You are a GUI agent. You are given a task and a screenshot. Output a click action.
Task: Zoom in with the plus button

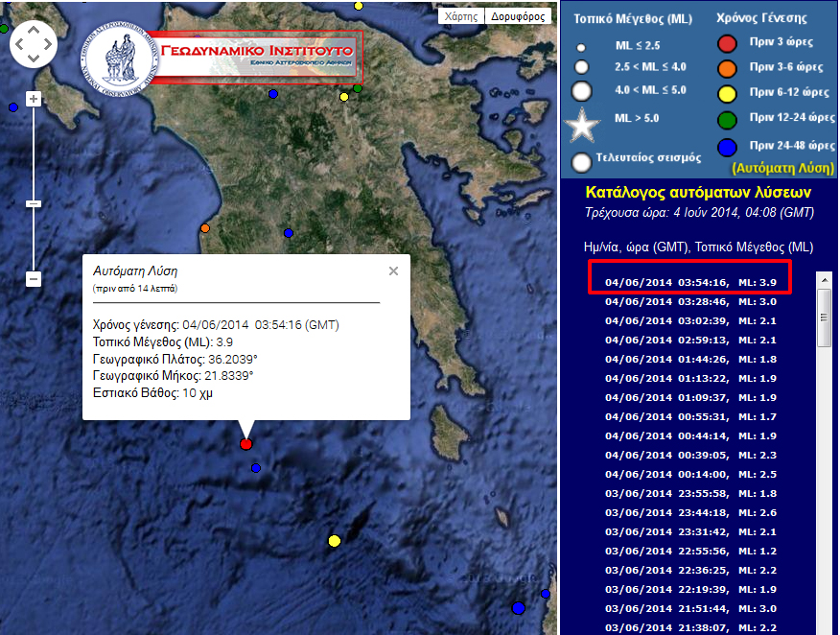pyautogui.click(x=34, y=99)
